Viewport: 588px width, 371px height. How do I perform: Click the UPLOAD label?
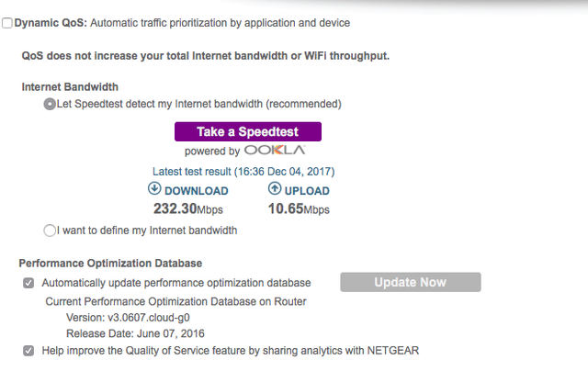pyautogui.click(x=308, y=191)
